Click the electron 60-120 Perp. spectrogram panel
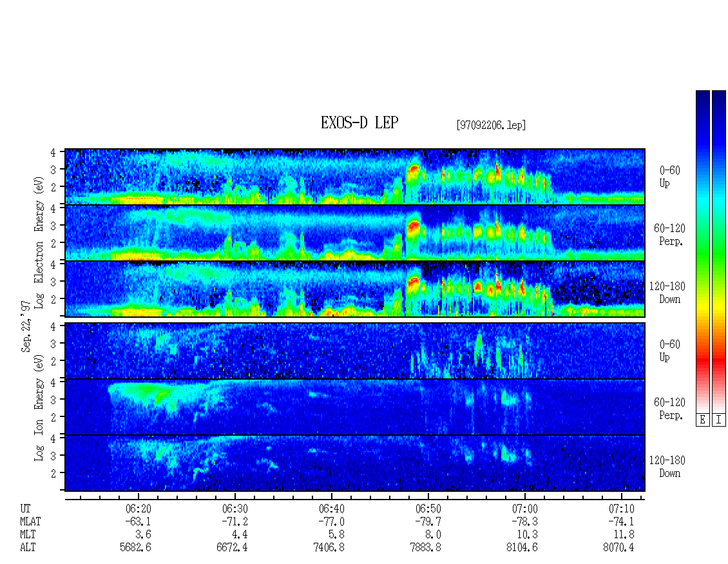The width and height of the screenshot is (728, 564). pos(355,233)
